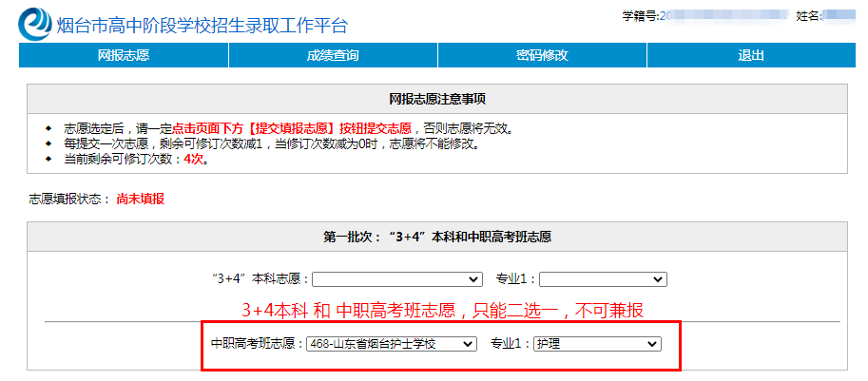This screenshot has height=381, width=868.
Task: Open the 成绩查询 menu tab
Action: [x=333, y=55]
